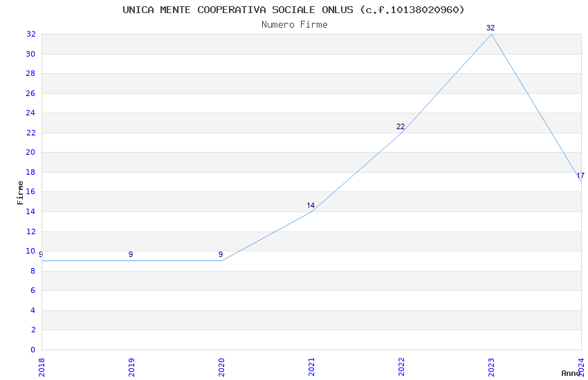This screenshot has height=380, width=588.
Task: Click the y-axis tick label 4
Action: pos(33,310)
